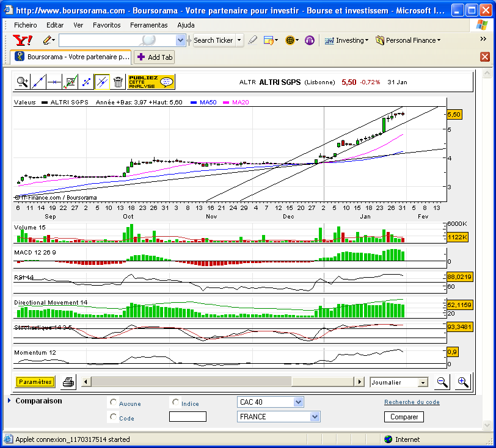The image size is (496, 448).
Task: Open the Search Ticker dropdown arrow
Action: [239, 40]
